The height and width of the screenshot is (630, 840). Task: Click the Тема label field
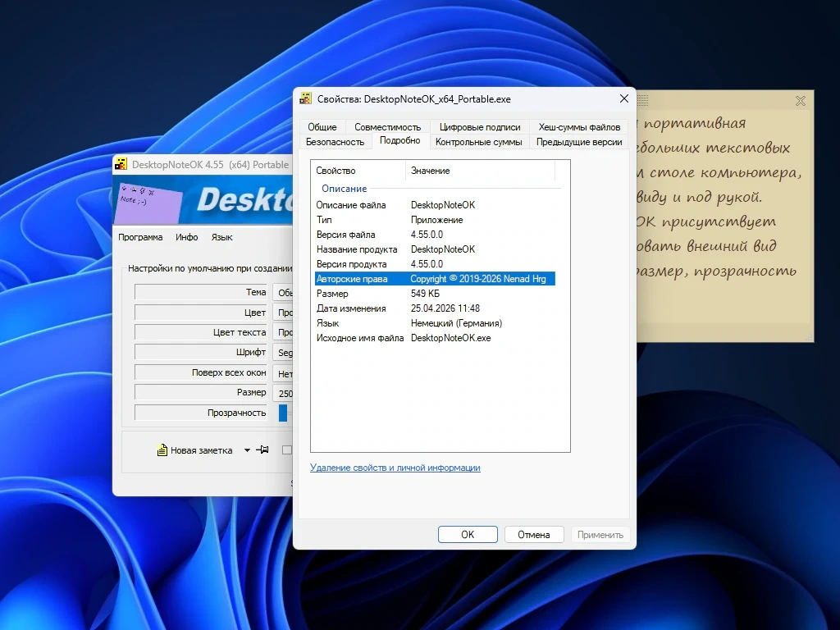coord(201,292)
